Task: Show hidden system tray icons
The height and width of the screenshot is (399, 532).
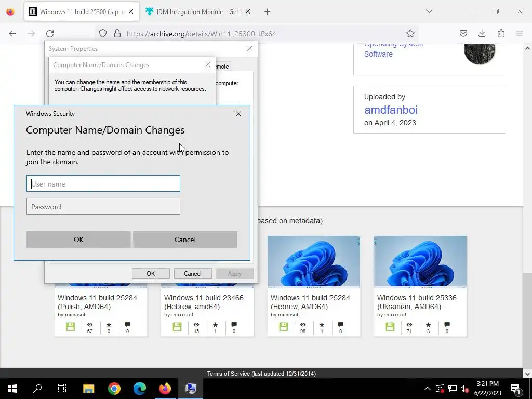Action: (x=428, y=389)
